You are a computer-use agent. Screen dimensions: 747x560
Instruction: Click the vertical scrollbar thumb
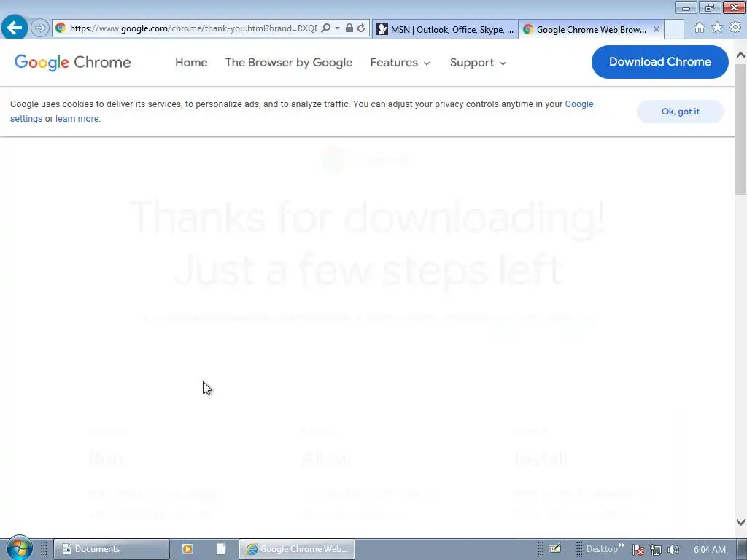pos(741,128)
